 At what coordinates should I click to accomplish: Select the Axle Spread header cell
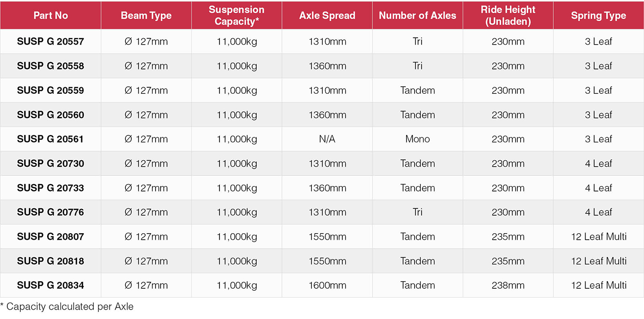[327, 15]
